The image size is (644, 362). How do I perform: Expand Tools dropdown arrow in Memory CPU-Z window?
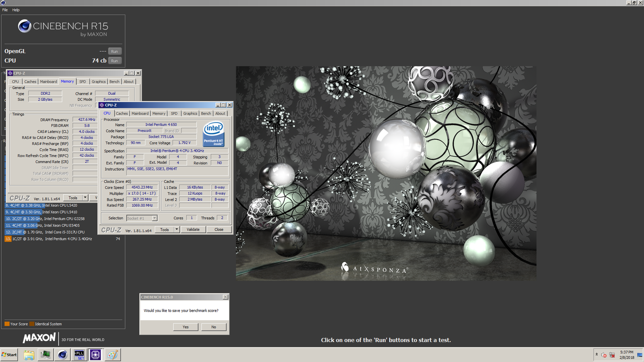[85, 198]
